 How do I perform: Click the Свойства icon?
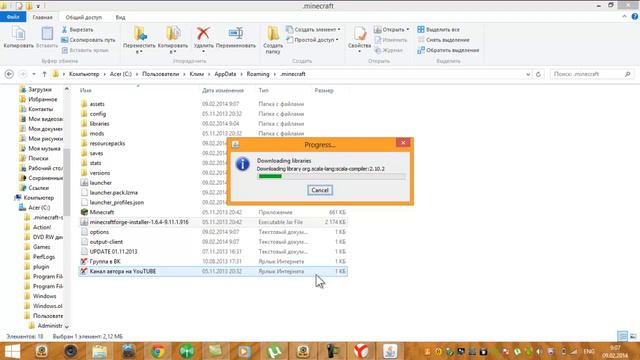pyautogui.click(x=360, y=33)
